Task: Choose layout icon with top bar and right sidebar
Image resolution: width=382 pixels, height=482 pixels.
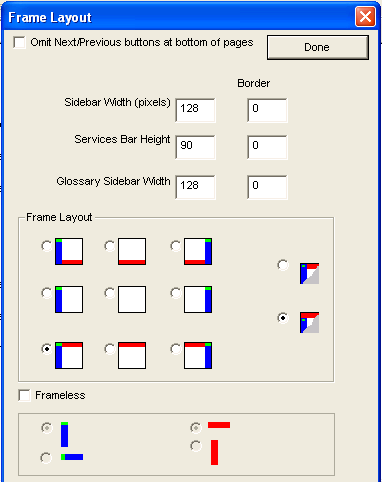Action: (198, 355)
